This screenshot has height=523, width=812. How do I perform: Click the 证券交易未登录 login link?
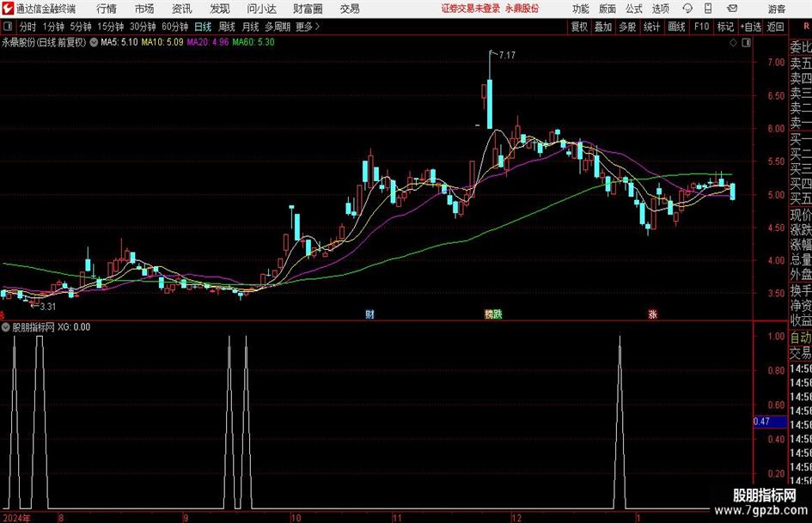point(471,9)
